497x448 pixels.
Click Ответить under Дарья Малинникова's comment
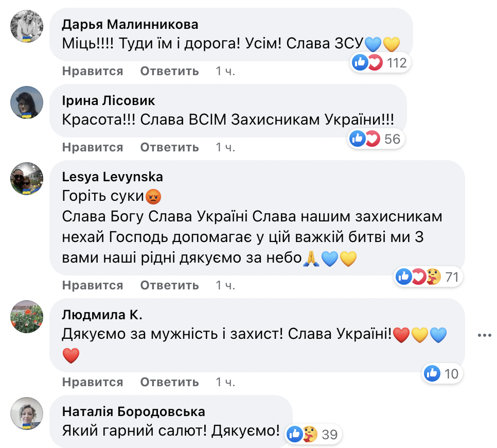coord(169,71)
